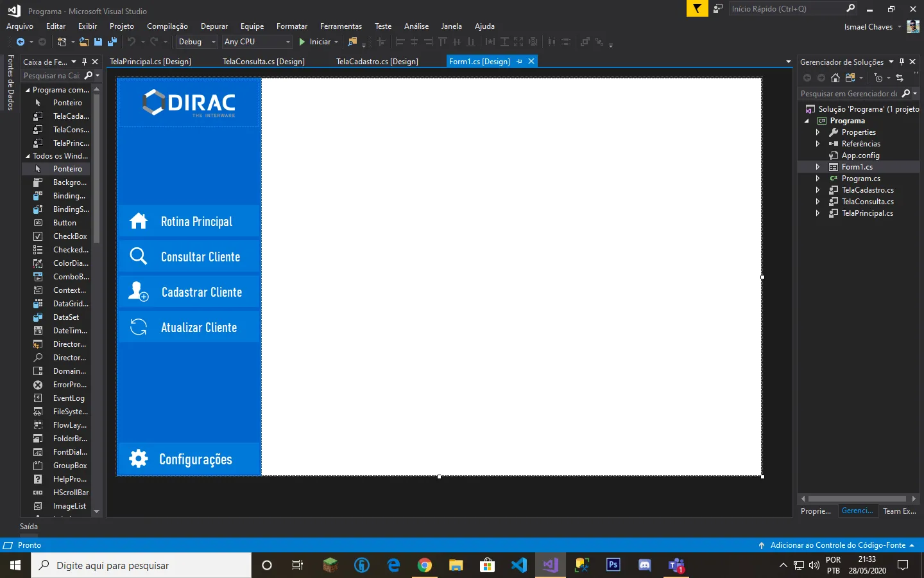The height and width of the screenshot is (578, 924).
Task: Switch to the TelaCadastro.cs [Design] tab
Action: 377,62
